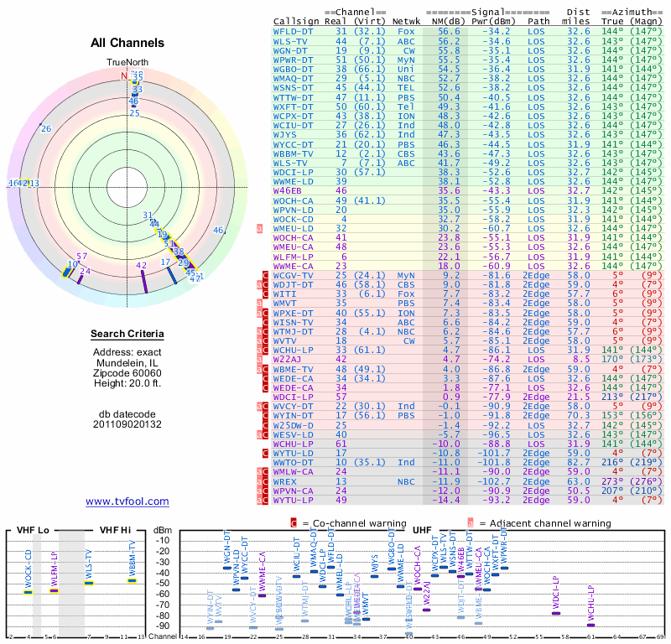Click the WBBM-TV marker in VHF Hi chart

pyautogui.click(x=132, y=581)
